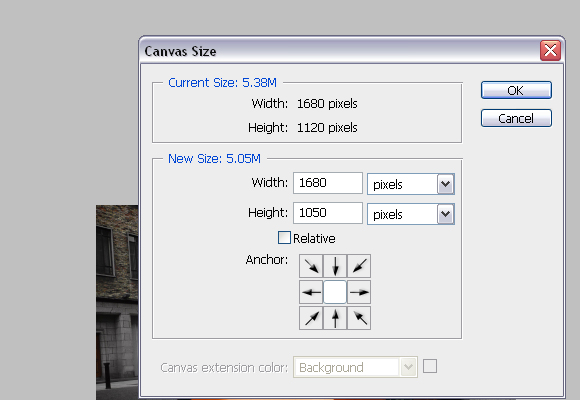Click the Width field showing 1680

[x=328, y=183]
